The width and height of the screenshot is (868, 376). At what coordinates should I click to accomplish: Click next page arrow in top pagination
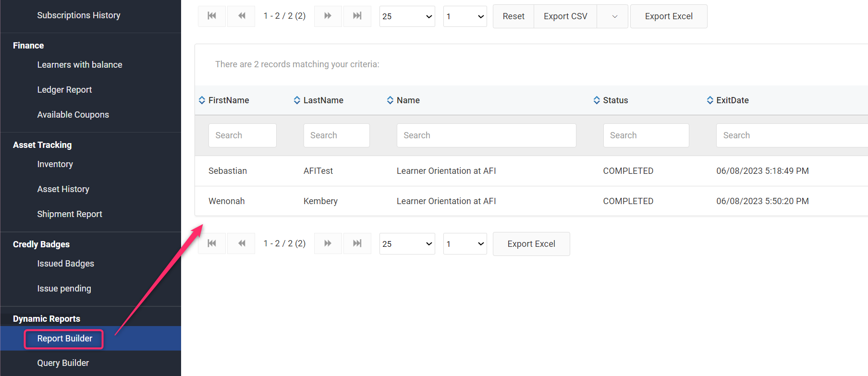coord(328,16)
